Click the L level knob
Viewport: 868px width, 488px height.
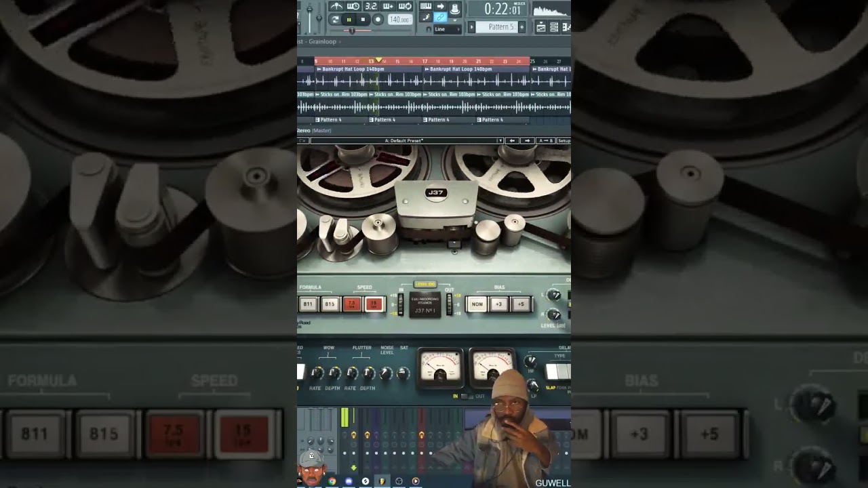click(553, 295)
